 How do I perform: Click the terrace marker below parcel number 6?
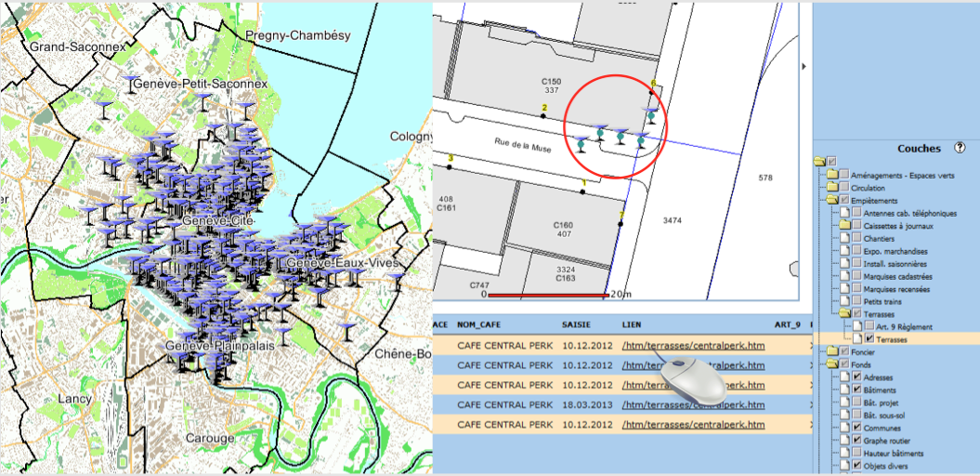pos(652,114)
